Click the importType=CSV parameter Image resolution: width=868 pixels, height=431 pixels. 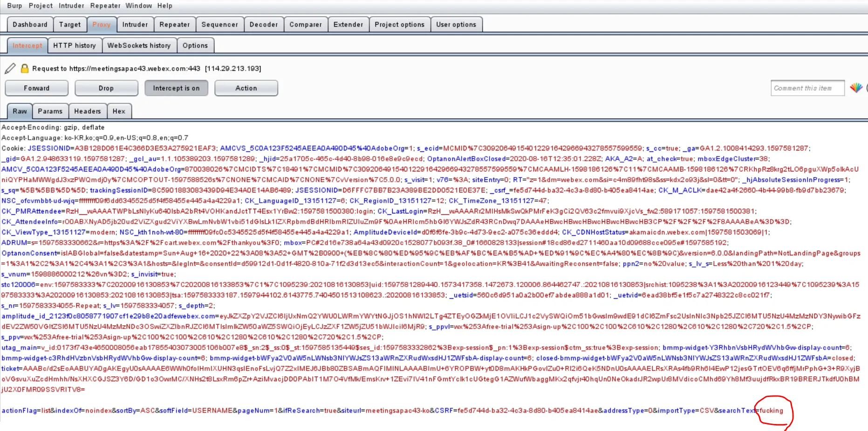click(x=686, y=410)
